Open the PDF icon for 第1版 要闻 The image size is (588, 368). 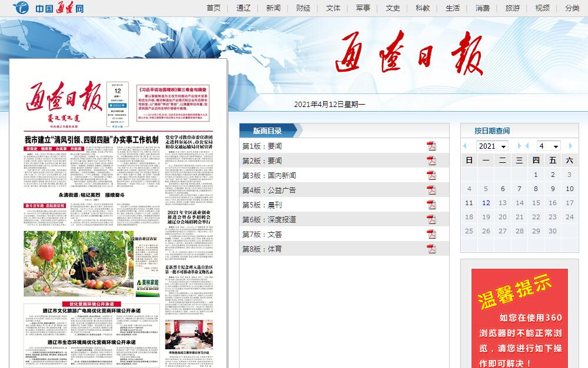click(x=431, y=146)
